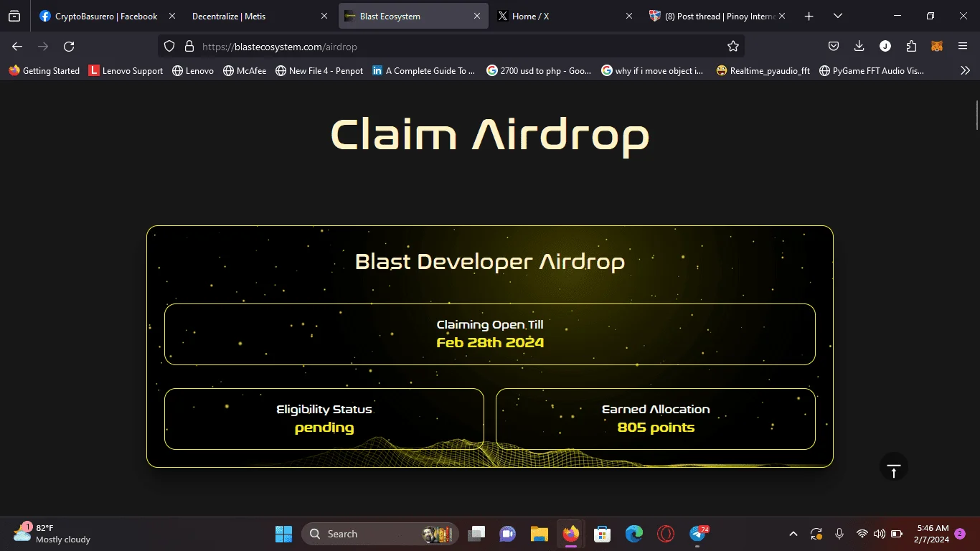Reload the current page
Image resolution: width=980 pixels, height=551 pixels.
pyautogui.click(x=69, y=46)
